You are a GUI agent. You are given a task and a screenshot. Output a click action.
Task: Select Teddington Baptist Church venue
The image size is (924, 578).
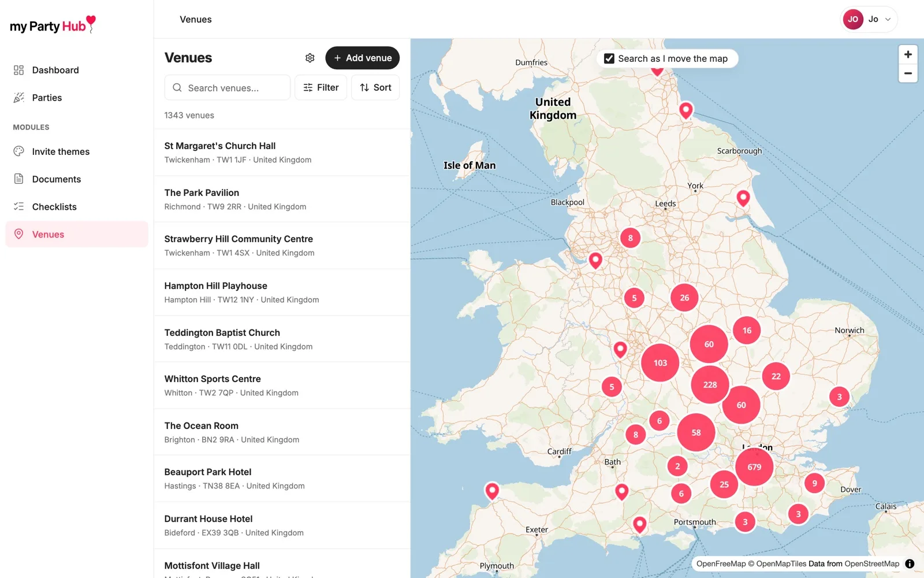pos(282,339)
